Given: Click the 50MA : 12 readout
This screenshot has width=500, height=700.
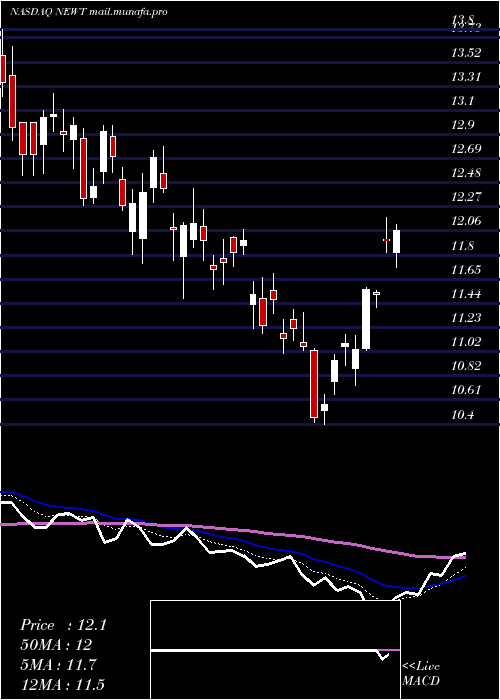Looking at the screenshot, I should tap(56, 645).
